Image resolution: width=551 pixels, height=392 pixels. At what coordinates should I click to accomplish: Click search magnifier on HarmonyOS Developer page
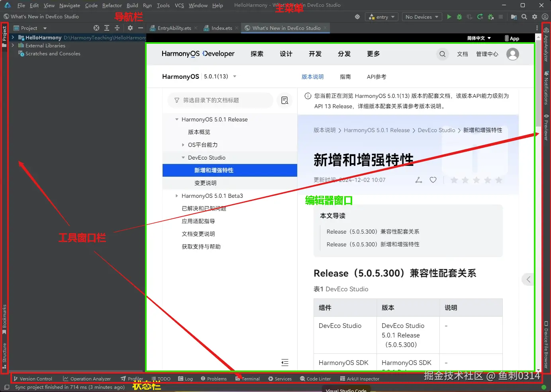[443, 54]
